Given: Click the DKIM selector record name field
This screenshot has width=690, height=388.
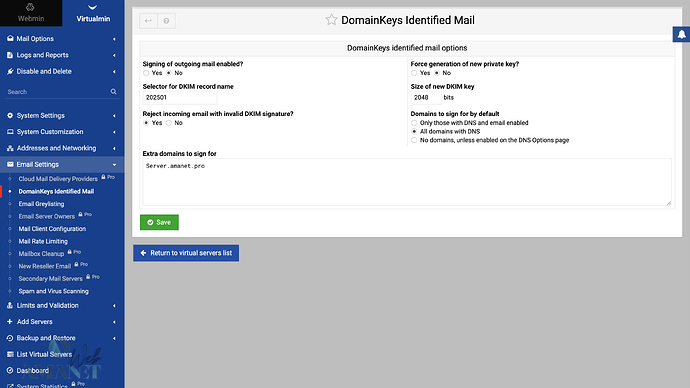Looking at the screenshot, I should [180, 98].
